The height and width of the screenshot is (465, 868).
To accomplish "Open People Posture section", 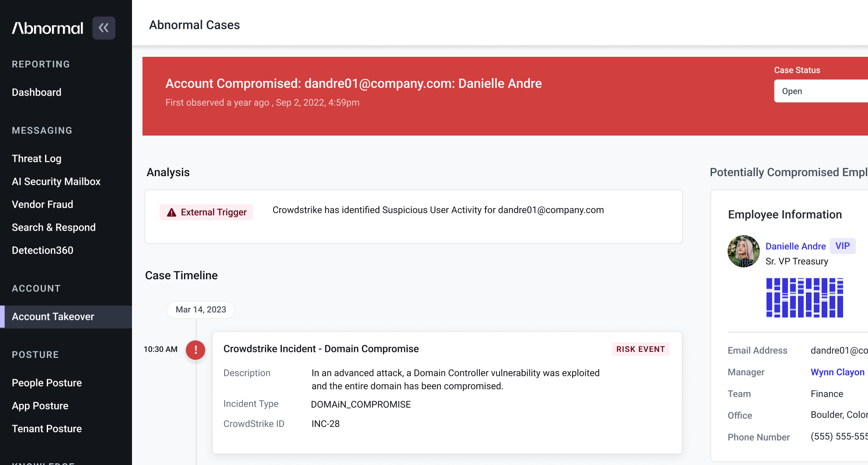I will point(47,383).
